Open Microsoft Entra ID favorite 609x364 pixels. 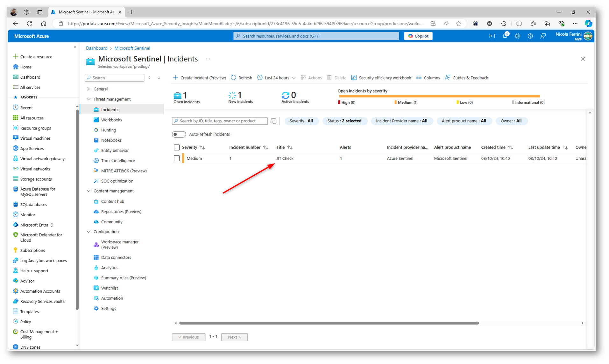[x=37, y=225]
